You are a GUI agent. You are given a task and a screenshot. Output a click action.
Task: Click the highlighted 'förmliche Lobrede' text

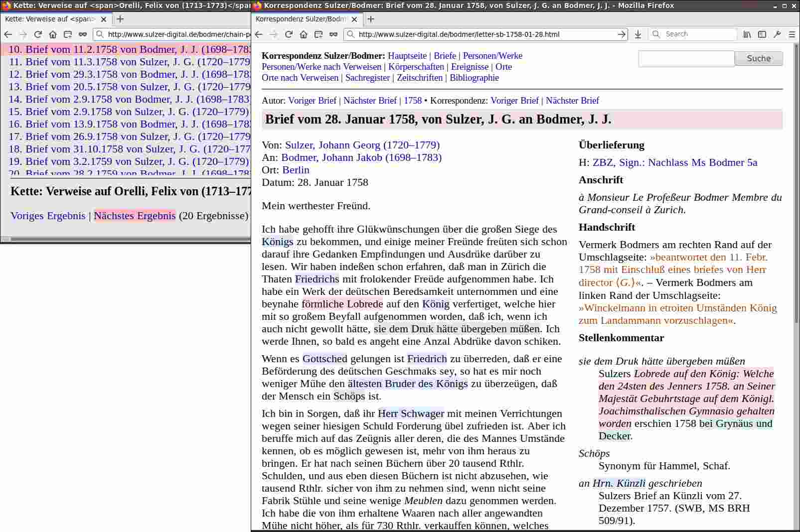coord(342,304)
